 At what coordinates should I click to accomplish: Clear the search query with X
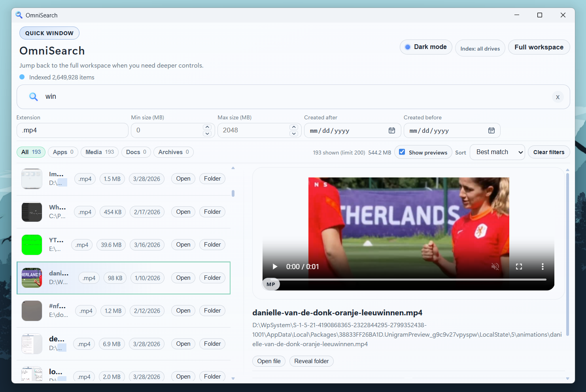click(558, 97)
